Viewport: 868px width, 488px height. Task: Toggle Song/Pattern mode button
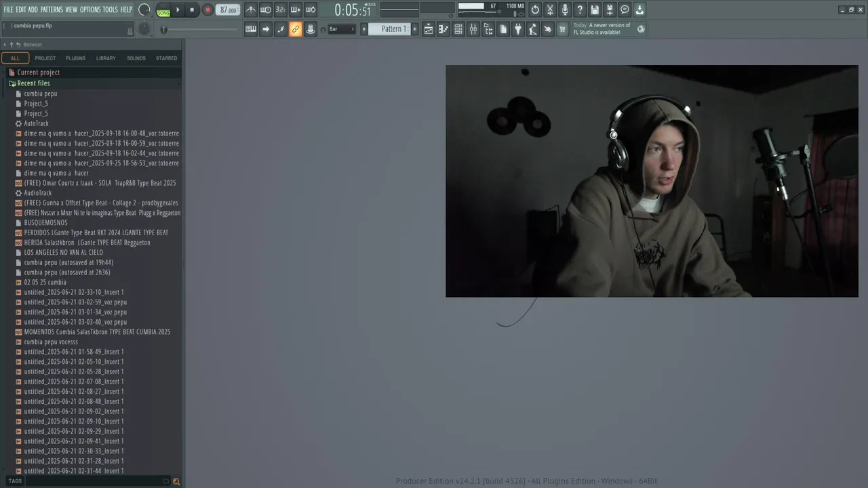[x=163, y=10]
